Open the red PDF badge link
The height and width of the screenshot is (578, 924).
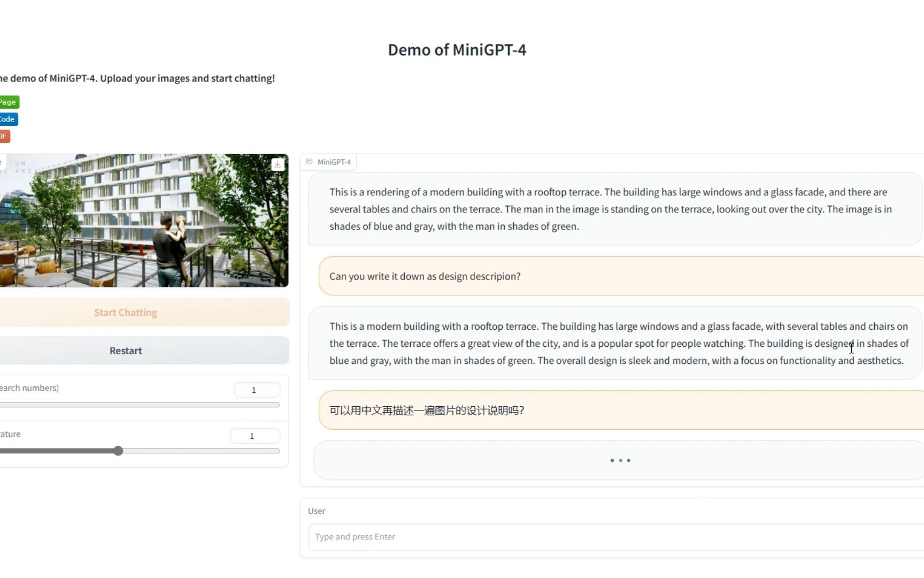5,136
